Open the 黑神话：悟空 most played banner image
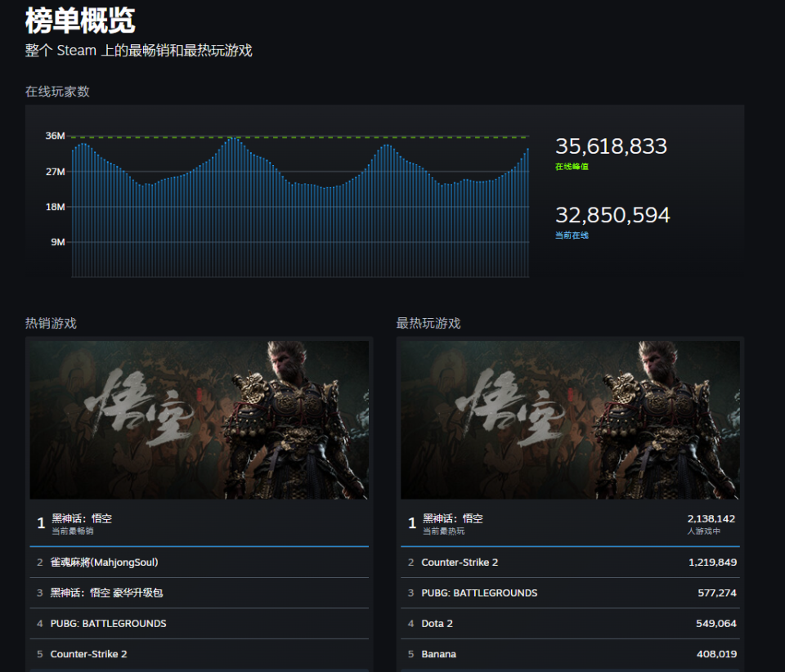 (570, 420)
